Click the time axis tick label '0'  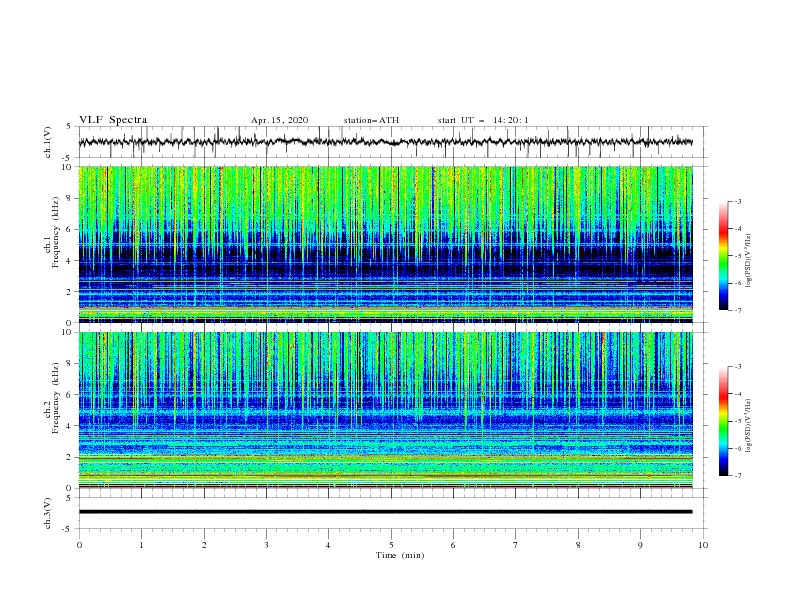(79, 545)
